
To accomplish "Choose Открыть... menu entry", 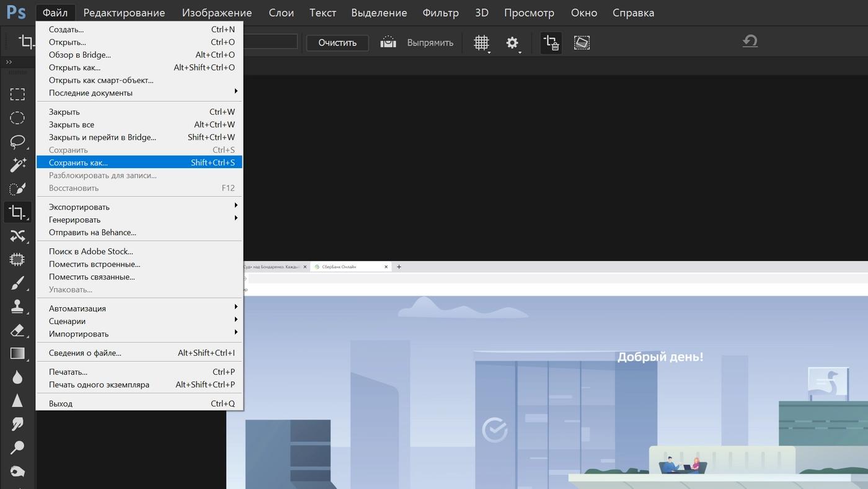I will (x=139, y=42).
